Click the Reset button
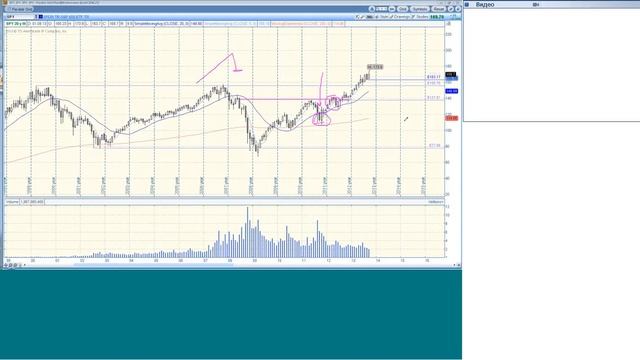Screen dimensions: 640x360 [439, 9]
